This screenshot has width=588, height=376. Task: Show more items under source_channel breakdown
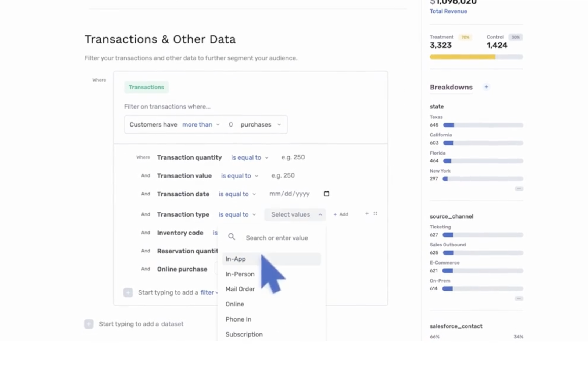click(x=519, y=298)
